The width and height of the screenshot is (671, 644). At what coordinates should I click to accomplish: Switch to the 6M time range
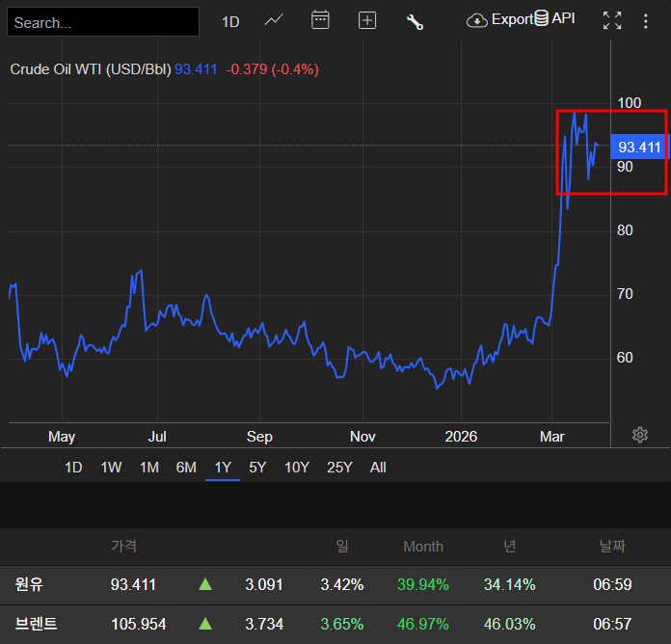(x=186, y=468)
